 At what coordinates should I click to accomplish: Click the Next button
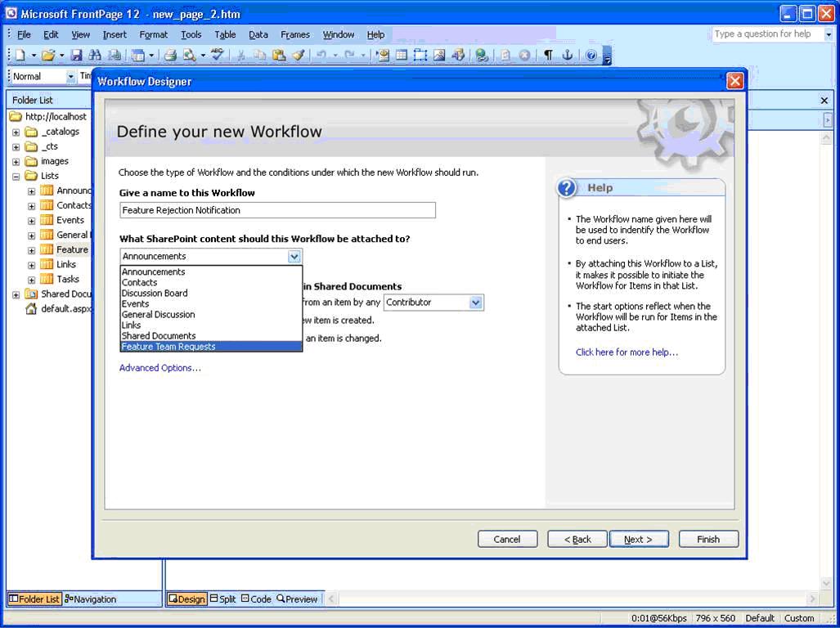(x=639, y=539)
